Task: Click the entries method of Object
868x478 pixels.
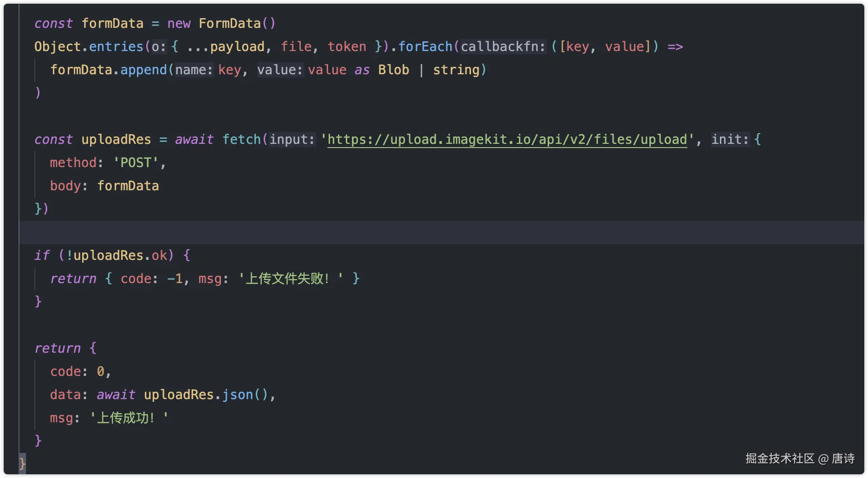Action: pos(116,47)
